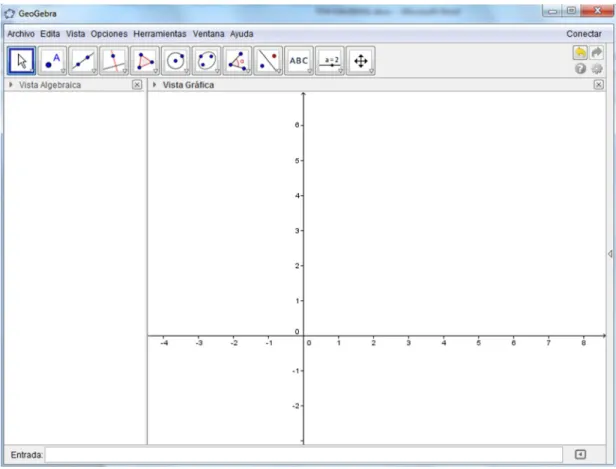Open the Help question mark icon
This screenshot has width=616, height=469.
point(580,69)
